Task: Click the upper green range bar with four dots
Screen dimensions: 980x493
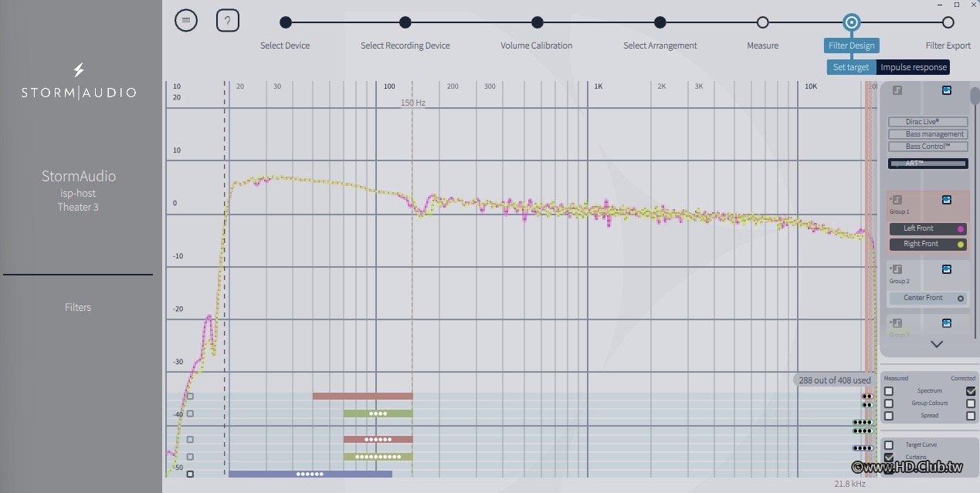Action: [378, 414]
